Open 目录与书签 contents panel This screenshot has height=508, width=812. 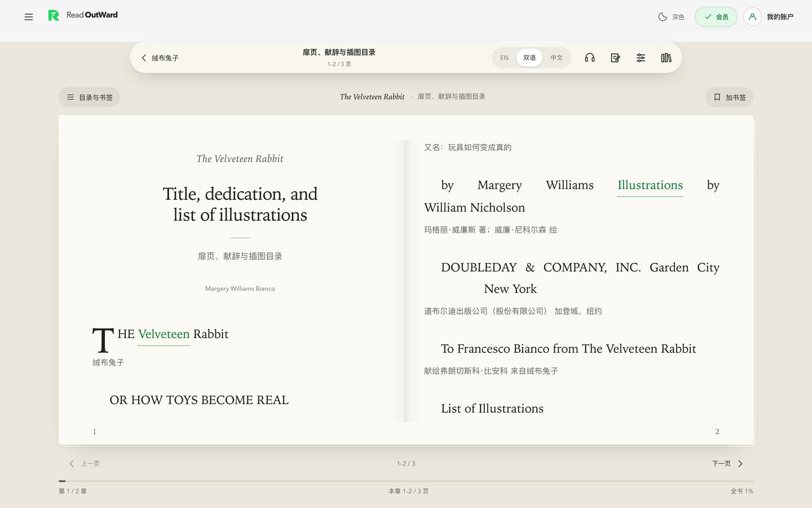(89, 97)
